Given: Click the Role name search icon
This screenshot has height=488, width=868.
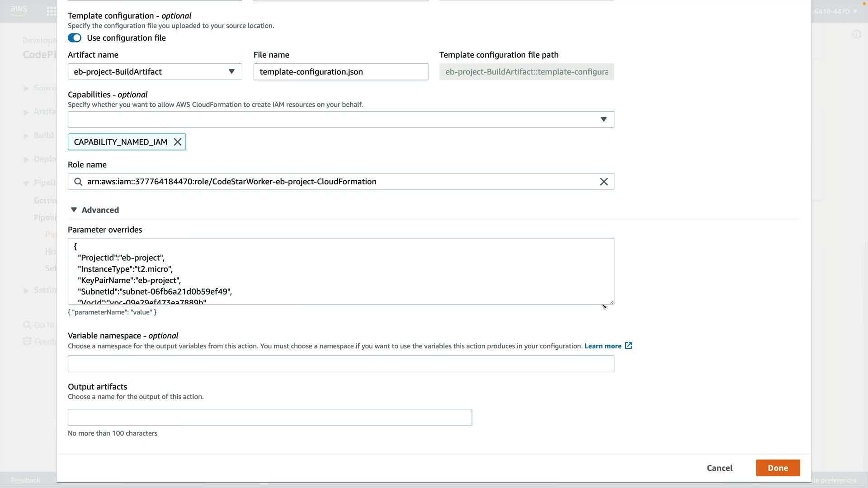Looking at the screenshot, I should click(x=78, y=182).
